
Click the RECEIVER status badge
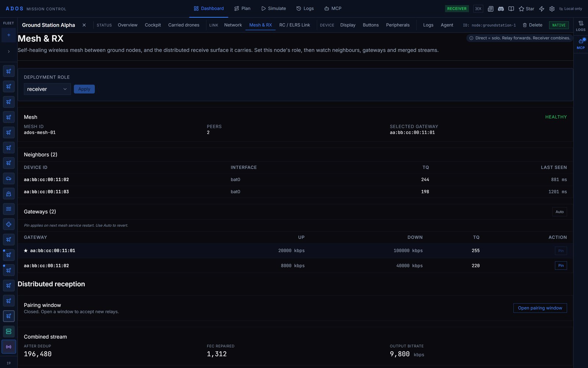coord(457,8)
